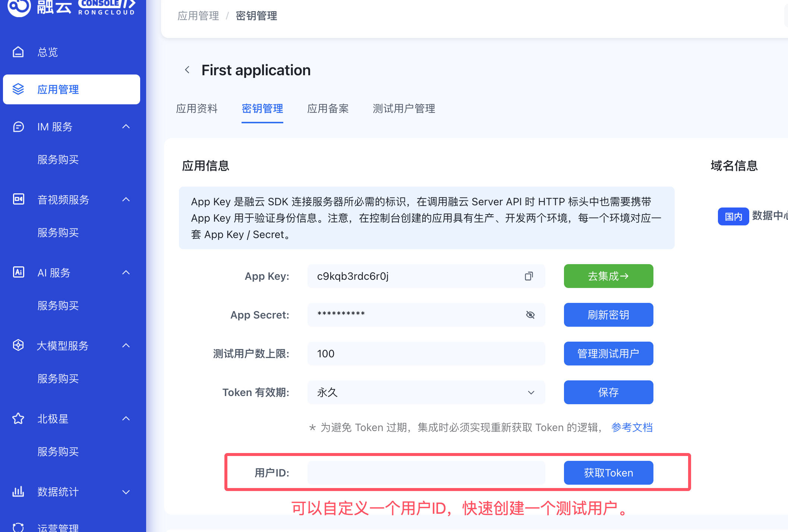This screenshot has height=532, width=788.
Task: Open 服务购买 under 音视频服务
Action: (58, 232)
